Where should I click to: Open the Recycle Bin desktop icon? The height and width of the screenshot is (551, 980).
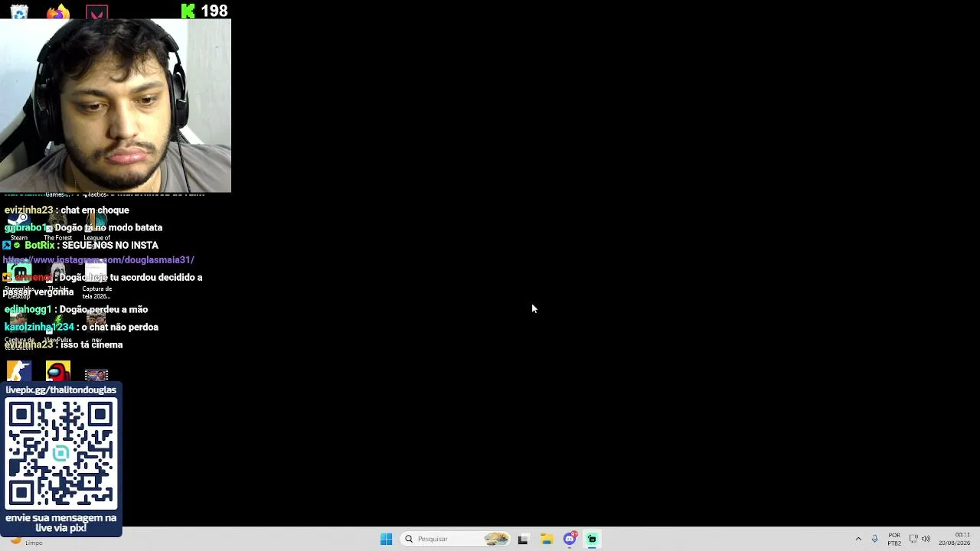tap(19, 11)
